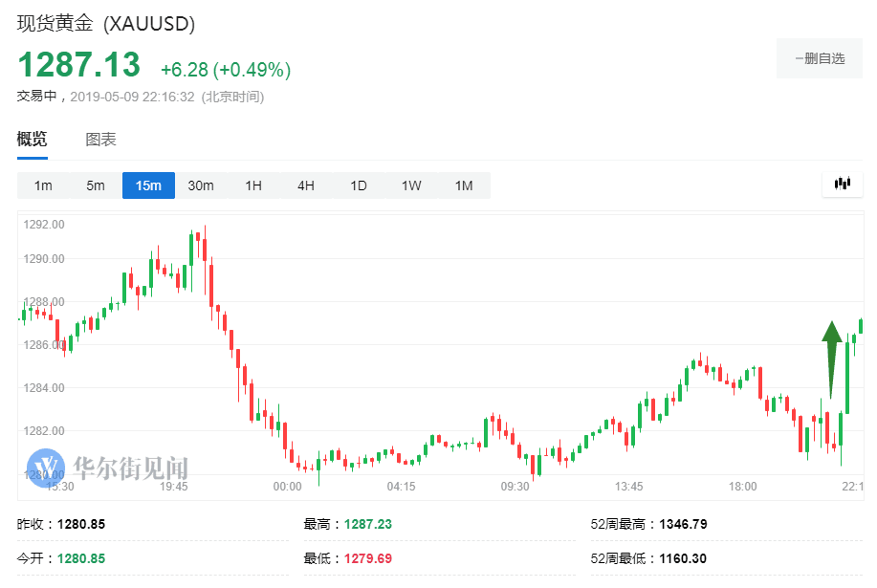
Task: Pick the 1W weekly view
Action: [411, 185]
